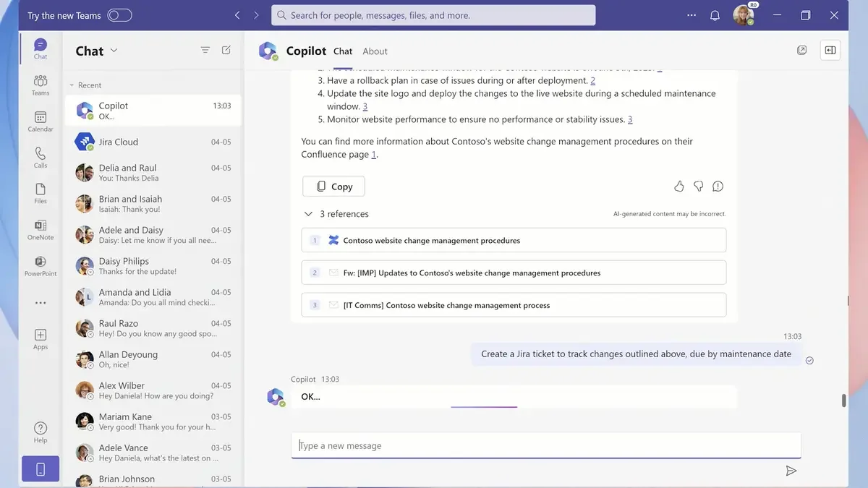Open the Adele Vance chat
The image size is (868, 488).
153,453
